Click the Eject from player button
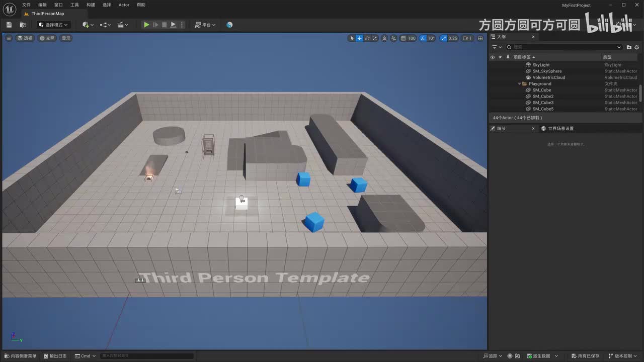The height and width of the screenshot is (362, 644). point(173,25)
